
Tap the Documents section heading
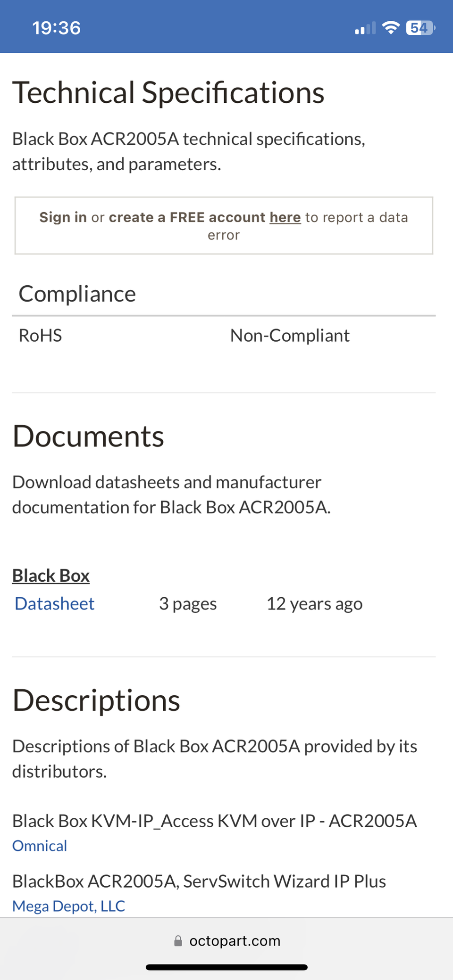(x=88, y=436)
